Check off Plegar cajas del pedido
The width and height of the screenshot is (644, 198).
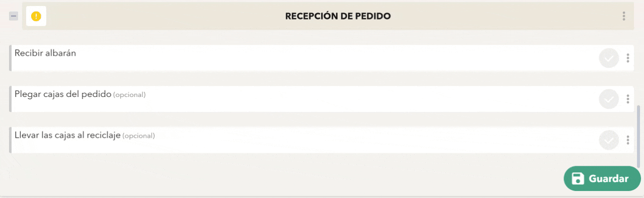609,99
